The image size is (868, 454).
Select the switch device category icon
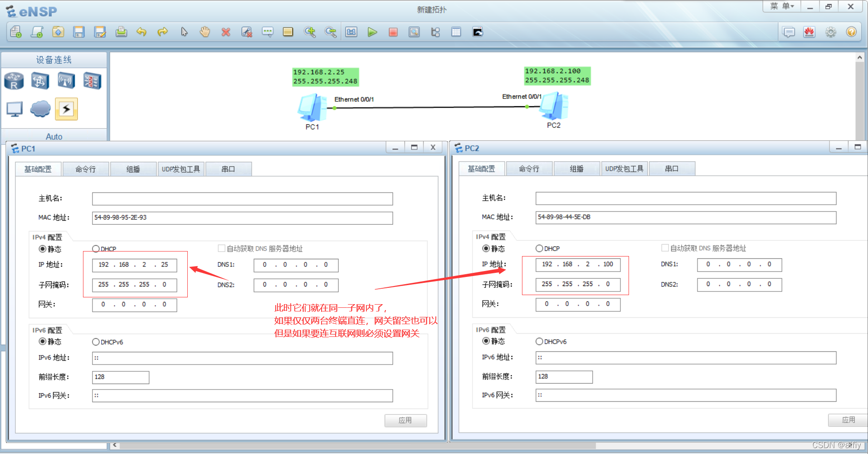[40, 81]
